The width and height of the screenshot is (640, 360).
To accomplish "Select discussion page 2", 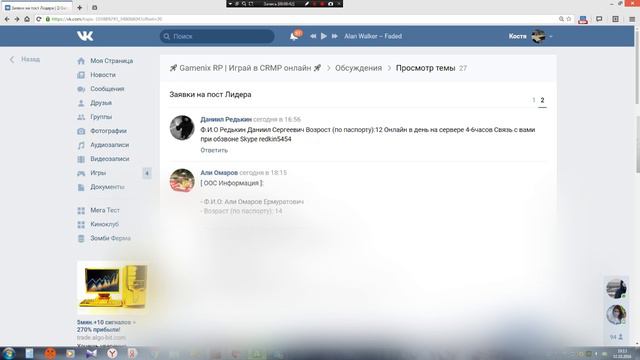I will [x=542, y=100].
